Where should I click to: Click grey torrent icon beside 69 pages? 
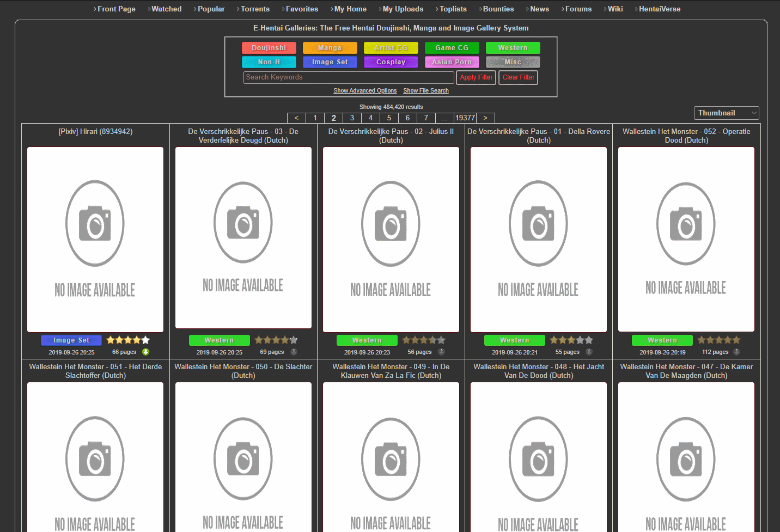pos(294,352)
